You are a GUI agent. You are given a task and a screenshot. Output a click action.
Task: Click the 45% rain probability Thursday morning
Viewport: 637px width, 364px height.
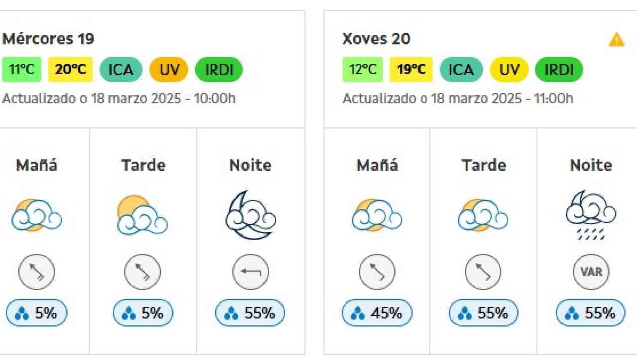point(377,313)
